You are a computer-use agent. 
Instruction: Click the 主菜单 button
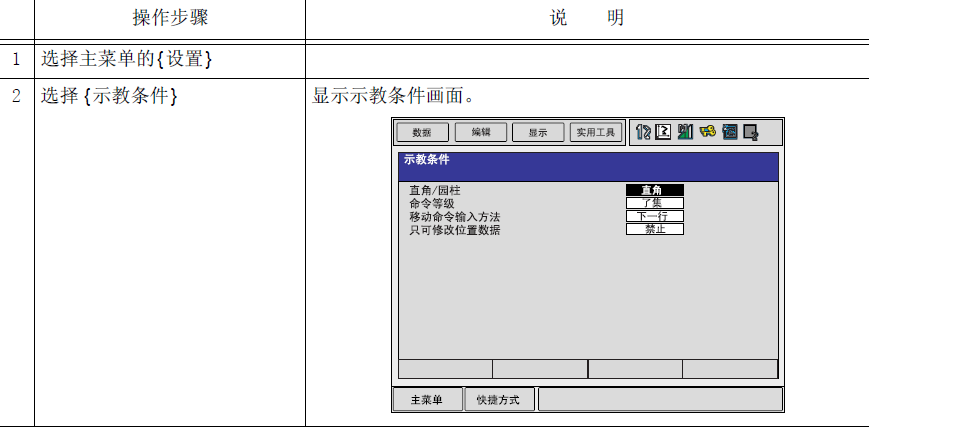[427, 399]
